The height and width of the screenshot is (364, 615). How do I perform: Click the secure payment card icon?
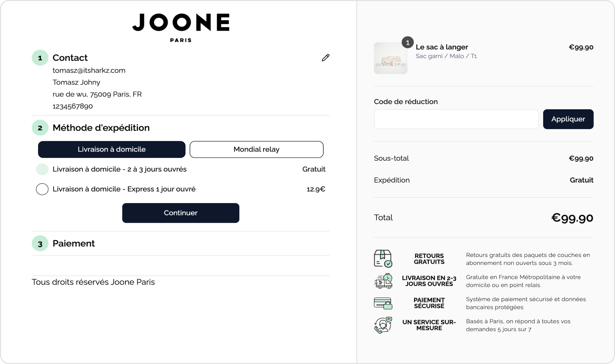(383, 303)
